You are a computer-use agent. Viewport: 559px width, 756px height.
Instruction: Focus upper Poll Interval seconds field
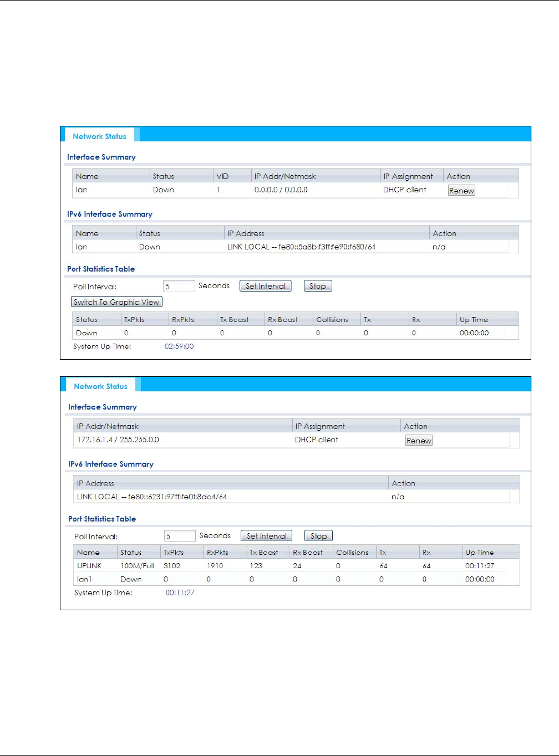179,286
